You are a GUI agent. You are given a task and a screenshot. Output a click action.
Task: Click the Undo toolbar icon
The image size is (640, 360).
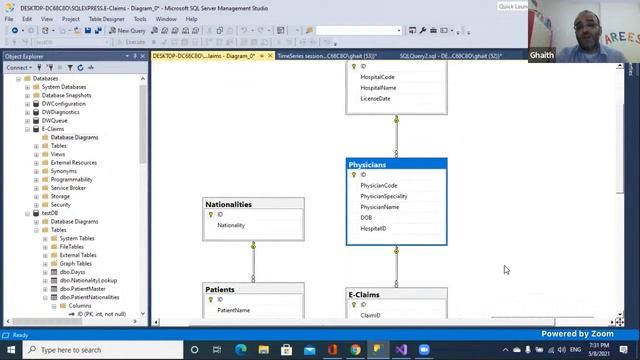[244, 31]
